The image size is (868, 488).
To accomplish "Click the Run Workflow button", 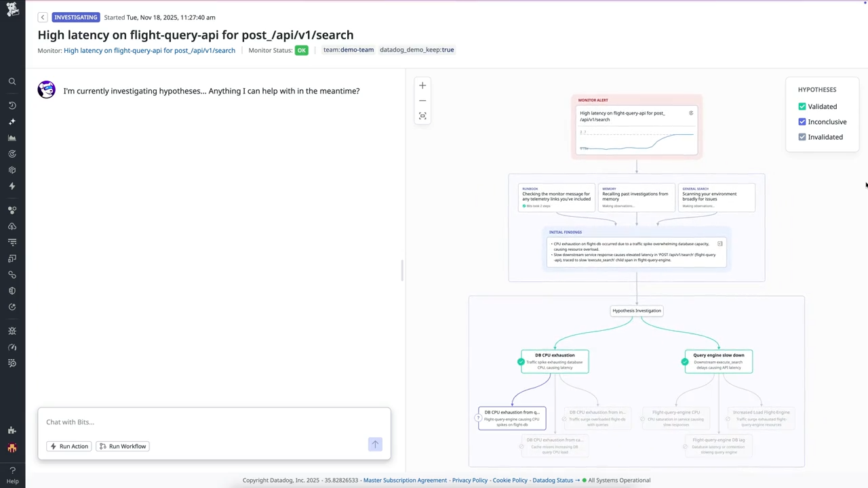I will point(123,446).
